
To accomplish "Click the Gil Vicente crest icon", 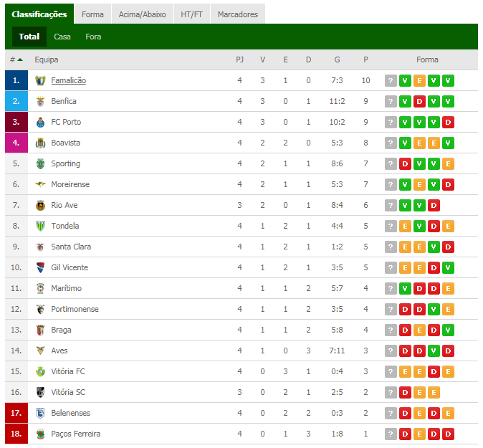I will click(x=40, y=268).
